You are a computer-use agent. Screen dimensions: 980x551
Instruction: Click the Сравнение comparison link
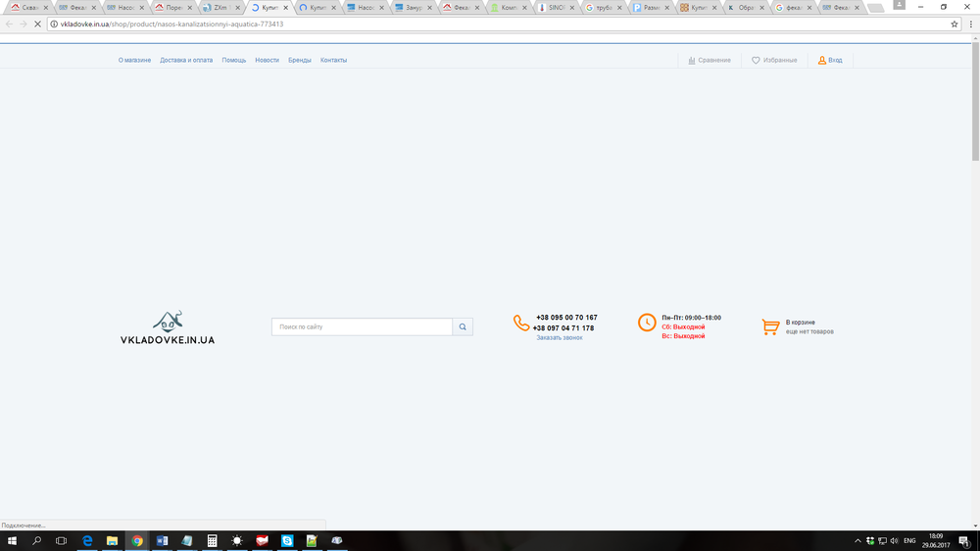tap(710, 60)
